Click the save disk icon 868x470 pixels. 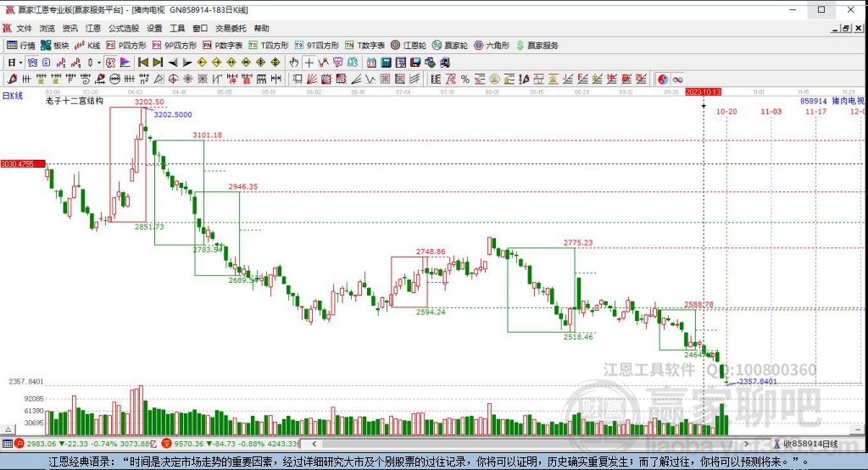click(x=415, y=63)
